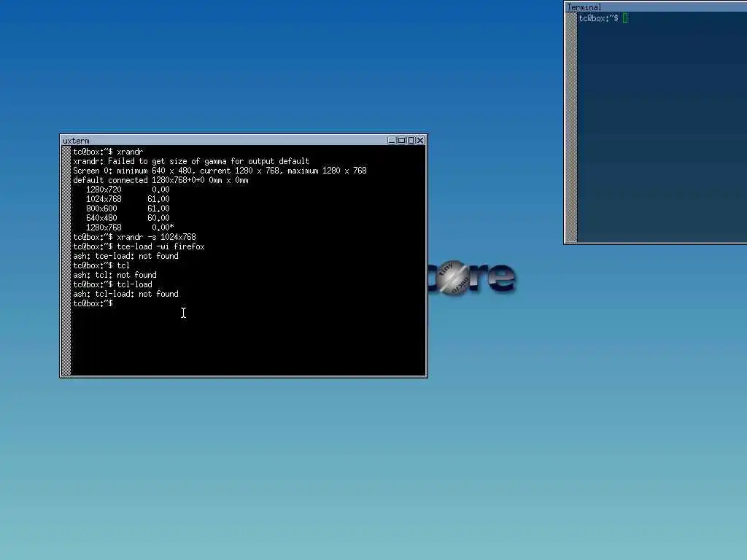Viewport: 747px width, 560px height.
Task: Click the 1024x768 resolution row
Action: coord(128,199)
